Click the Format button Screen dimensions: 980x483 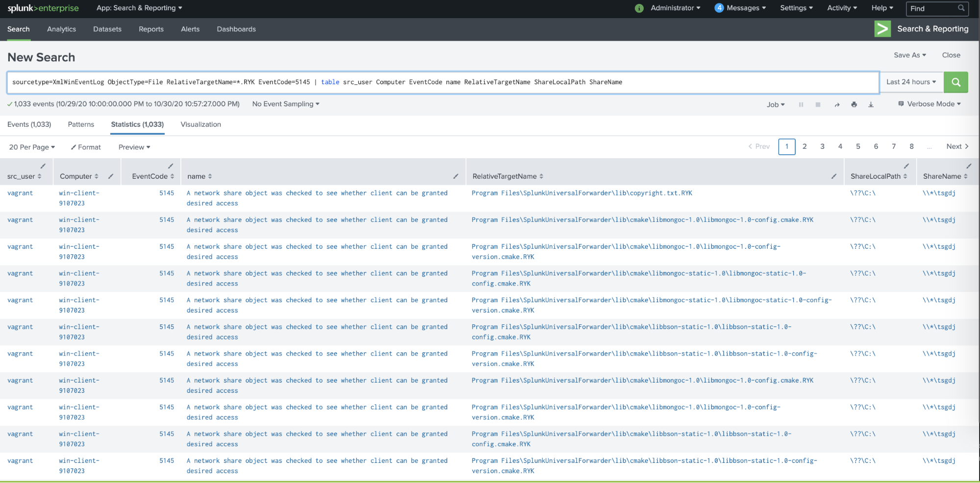[86, 147]
